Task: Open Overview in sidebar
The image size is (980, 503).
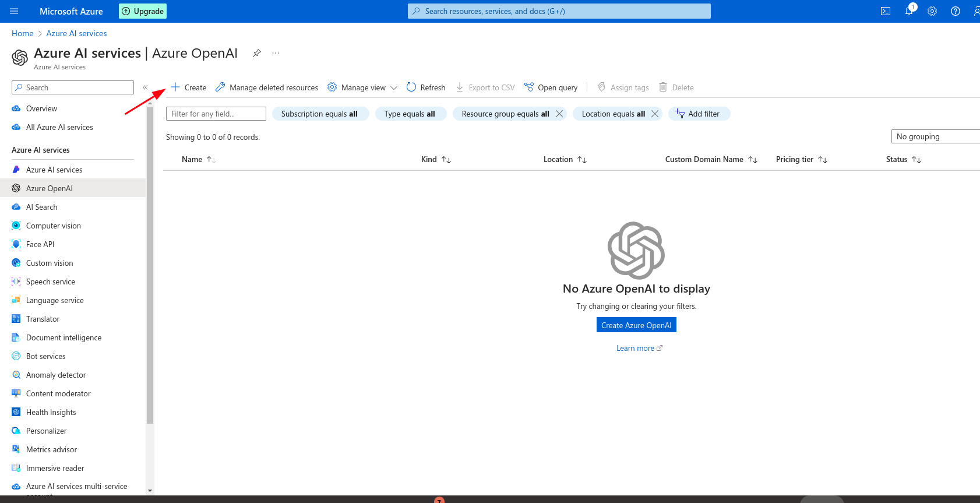Action: [x=73, y=108]
